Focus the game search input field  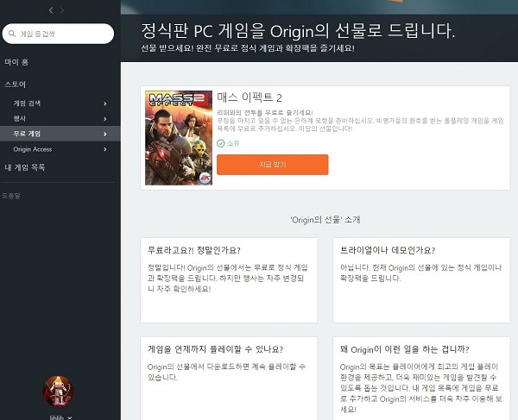coord(58,34)
